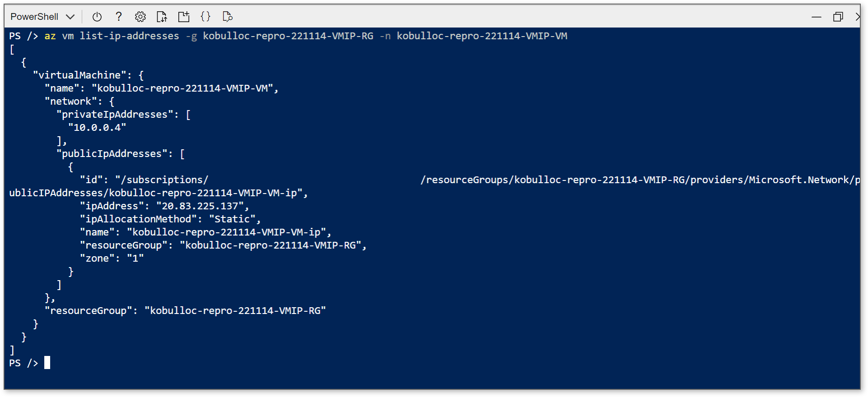The image size is (868, 397).
Task: Expand the window restore options
Action: click(x=838, y=16)
